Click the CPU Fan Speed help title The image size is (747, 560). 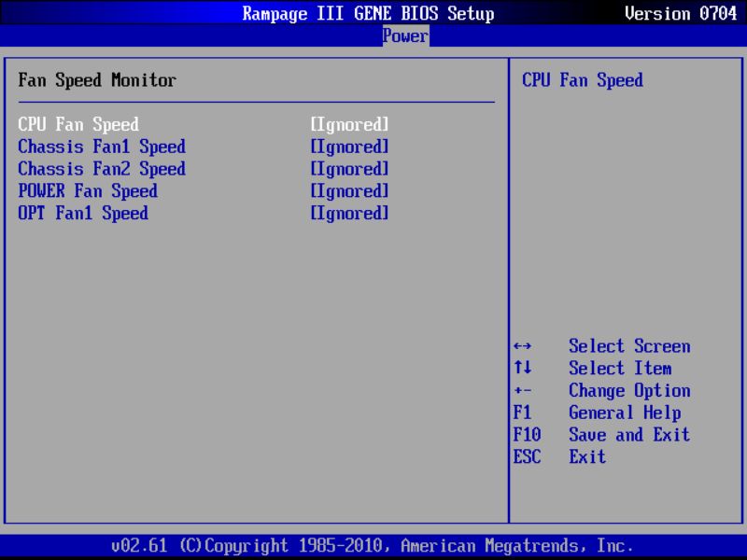pos(582,80)
